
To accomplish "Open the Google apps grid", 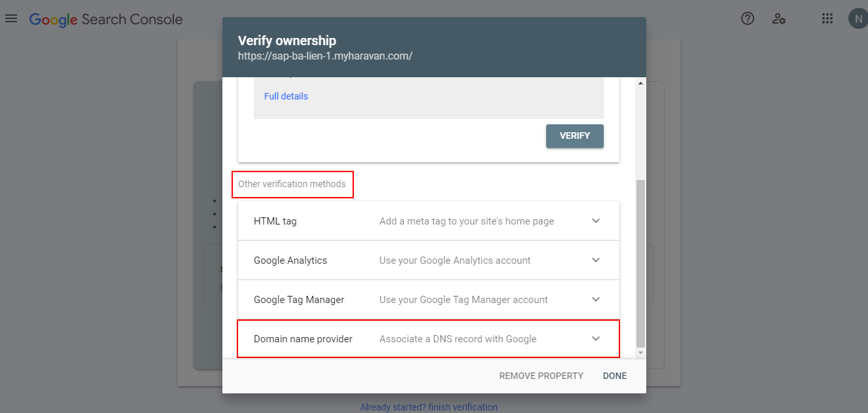I will click(827, 18).
